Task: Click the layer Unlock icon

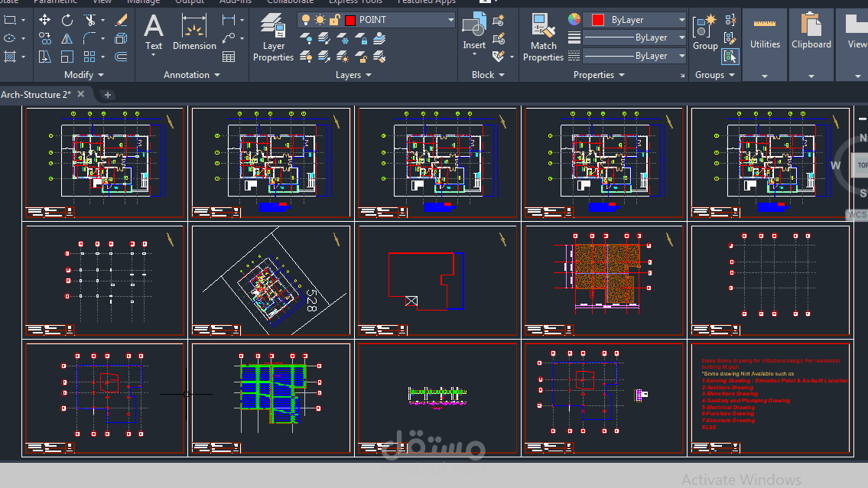Action: (x=361, y=57)
